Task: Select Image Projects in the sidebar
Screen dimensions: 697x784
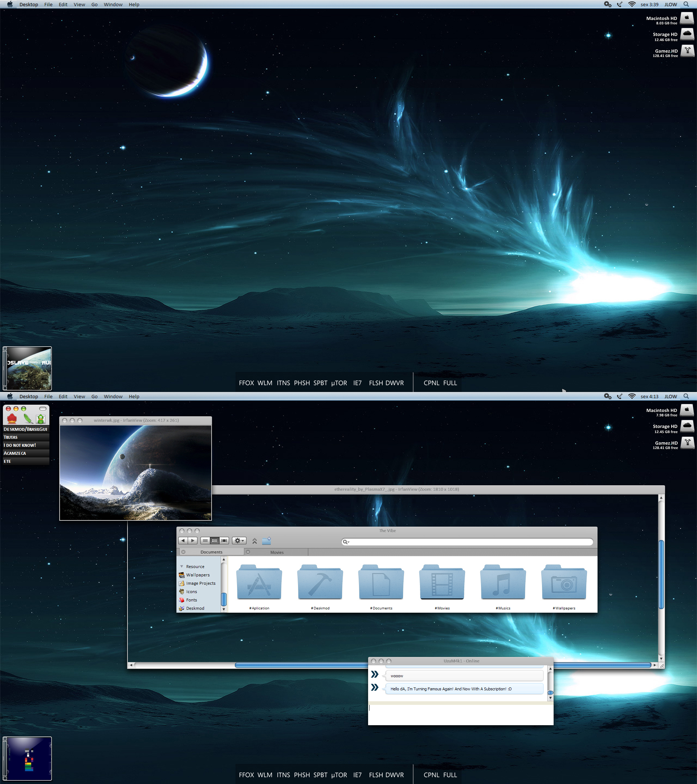Action: [x=197, y=583]
